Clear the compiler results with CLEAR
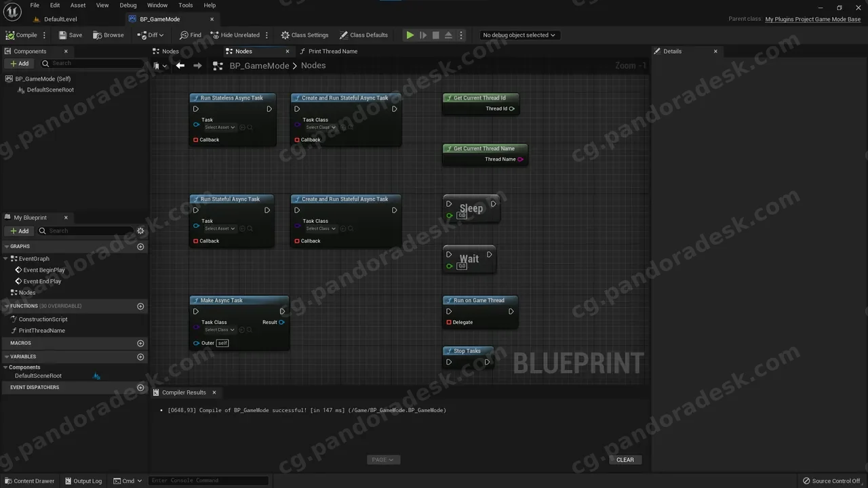The height and width of the screenshot is (488, 868). (625, 460)
